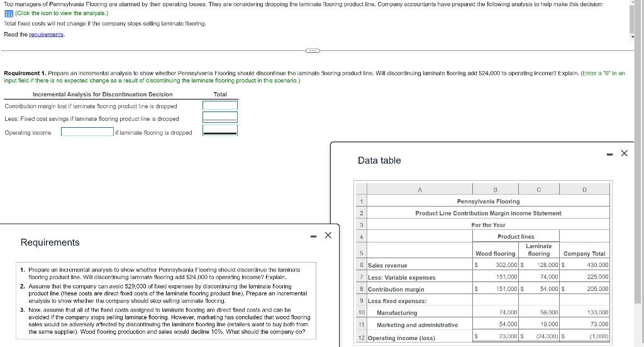Click Sales revenue row label
This screenshot has width=644, height=347.
[387, 266]
